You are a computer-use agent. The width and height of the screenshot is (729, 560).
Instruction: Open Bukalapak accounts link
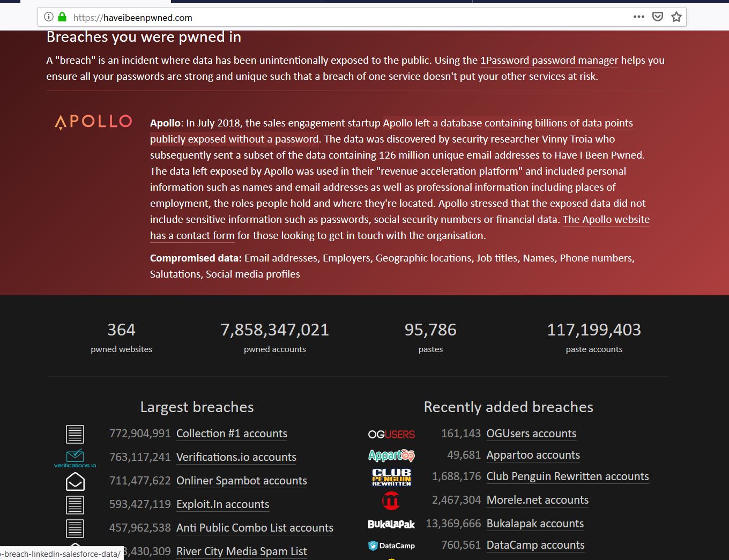(535, 524)
